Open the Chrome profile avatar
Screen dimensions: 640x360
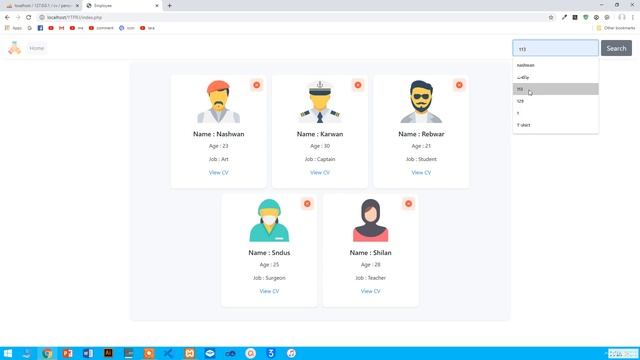click(622, 17)
